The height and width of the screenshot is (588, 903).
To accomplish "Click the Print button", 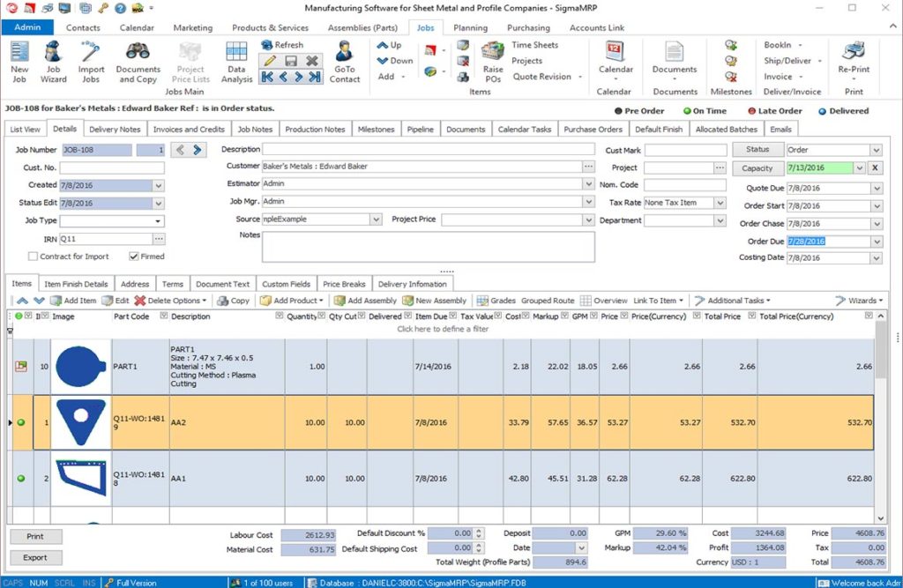I will (x=35, y=536).
